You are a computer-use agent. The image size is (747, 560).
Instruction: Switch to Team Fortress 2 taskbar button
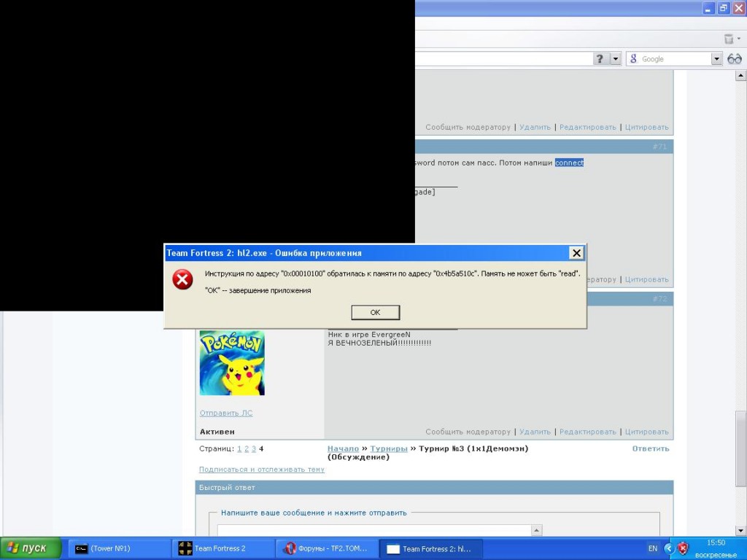click(x=223, y=548)
